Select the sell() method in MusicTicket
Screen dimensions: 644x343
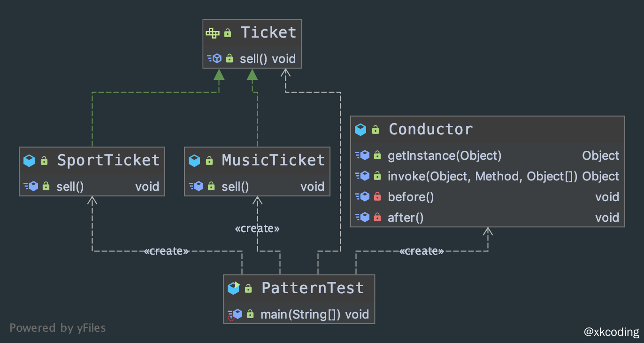235,187
